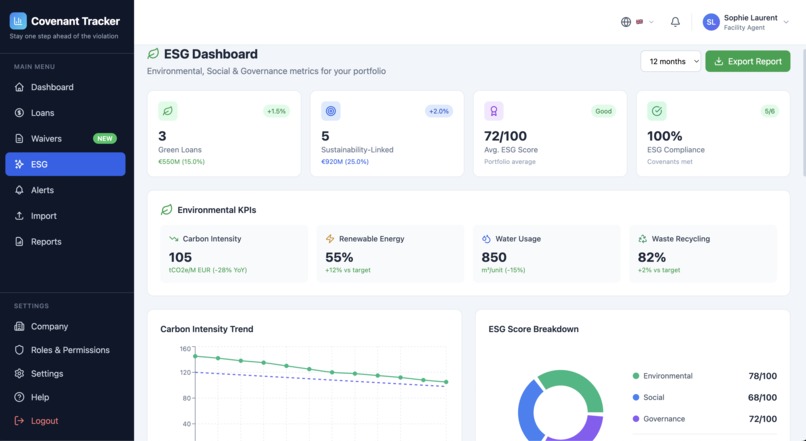This screenshot has width=806, height=441.
Task: Click the 5/6 badge on ESG Compliance
Action: [770, 111]
